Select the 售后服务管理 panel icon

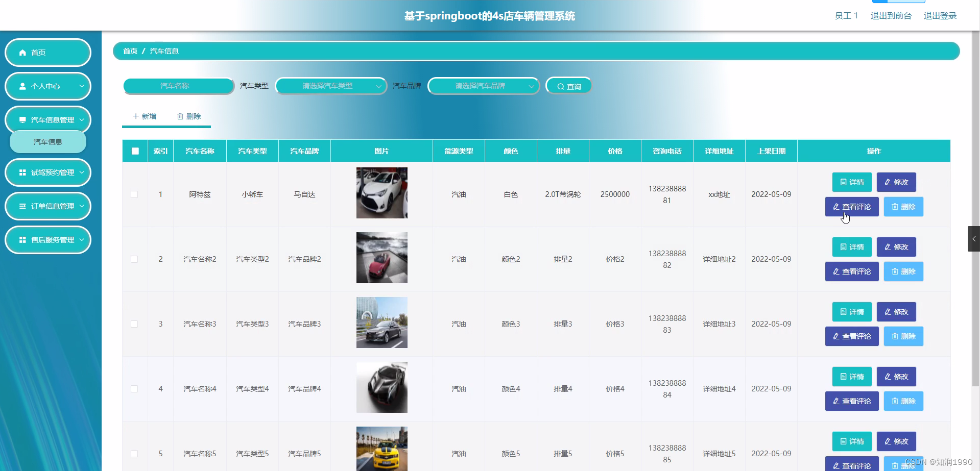point(22,240)
